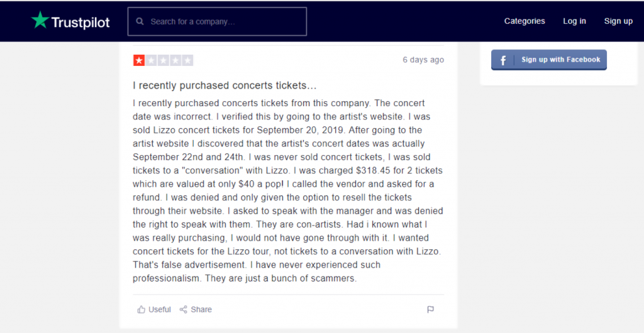Click the fifth gray rating star
This screenshot has width=644, height=333.
click(187, 61)
